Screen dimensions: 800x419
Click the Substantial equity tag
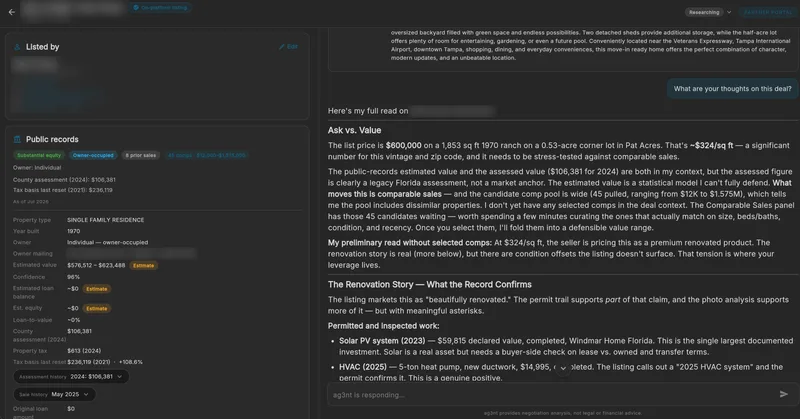(x=39, y=155)
